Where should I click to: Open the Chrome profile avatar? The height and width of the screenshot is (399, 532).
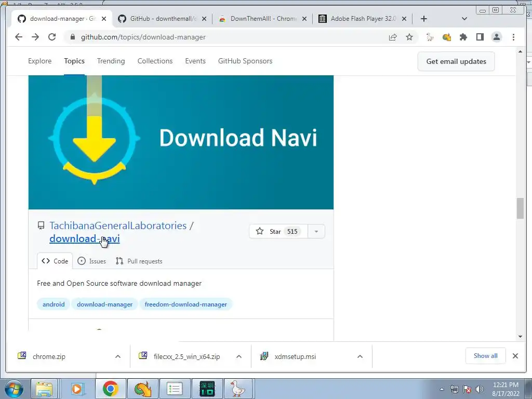click(x=497, y=37)
